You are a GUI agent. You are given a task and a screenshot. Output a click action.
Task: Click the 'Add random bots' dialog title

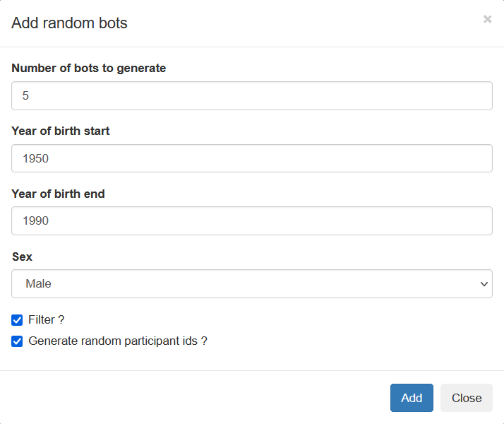pyautogui.click(x=69, y=23)
